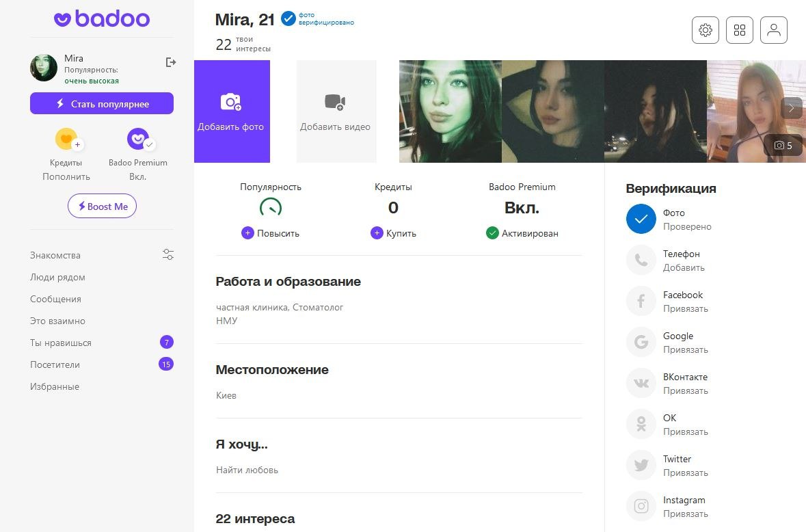
Task: Link Instagram via its camera icon
Action: tap(641, 506)
